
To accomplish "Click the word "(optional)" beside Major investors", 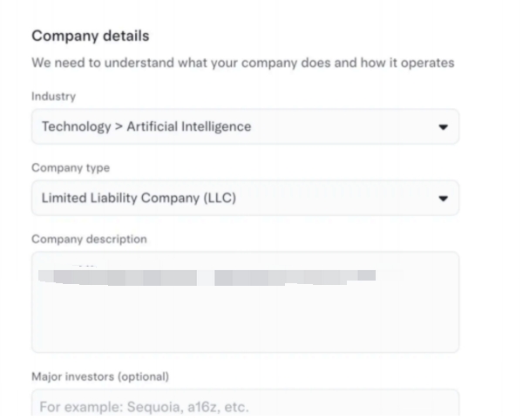I will tap(142, 376).
